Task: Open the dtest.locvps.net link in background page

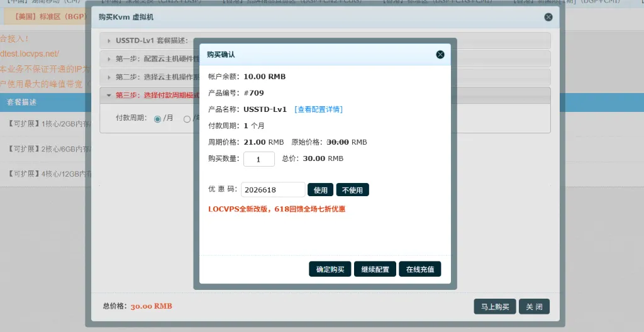Action: pyautogui.click(x=30, y=53)
